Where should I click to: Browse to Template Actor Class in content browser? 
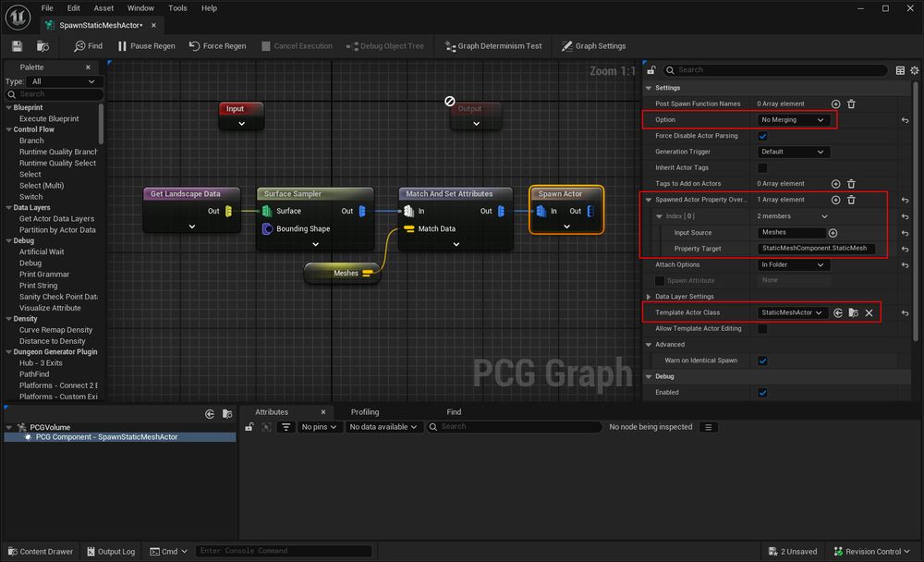(853, 313)
